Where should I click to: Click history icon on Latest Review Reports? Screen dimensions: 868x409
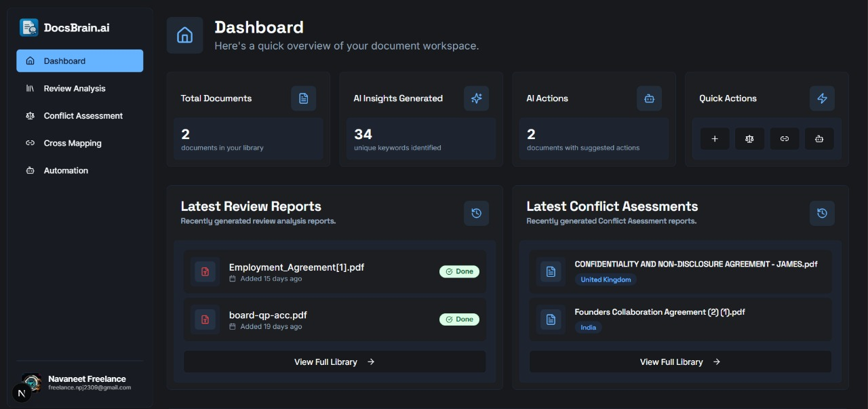click(x=476, y=213)
